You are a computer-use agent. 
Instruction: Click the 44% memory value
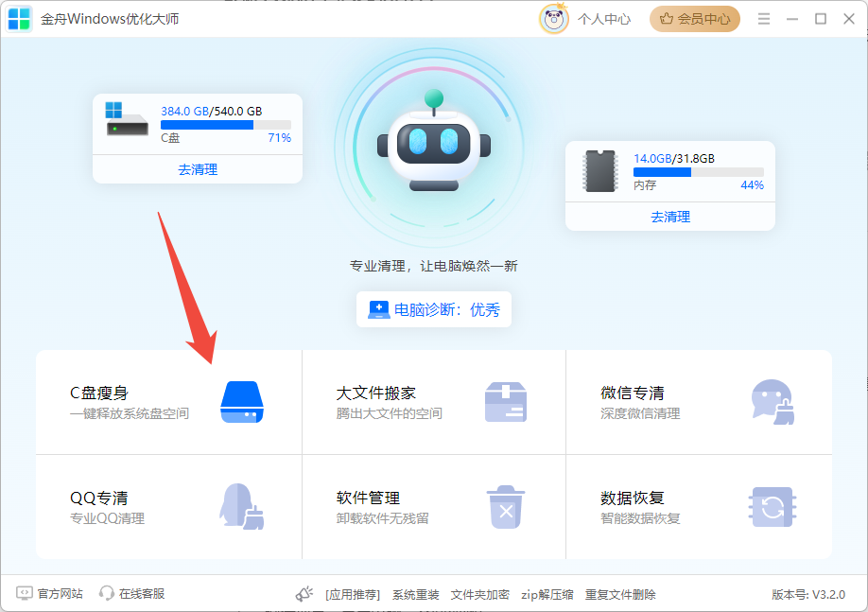point(753,185)
